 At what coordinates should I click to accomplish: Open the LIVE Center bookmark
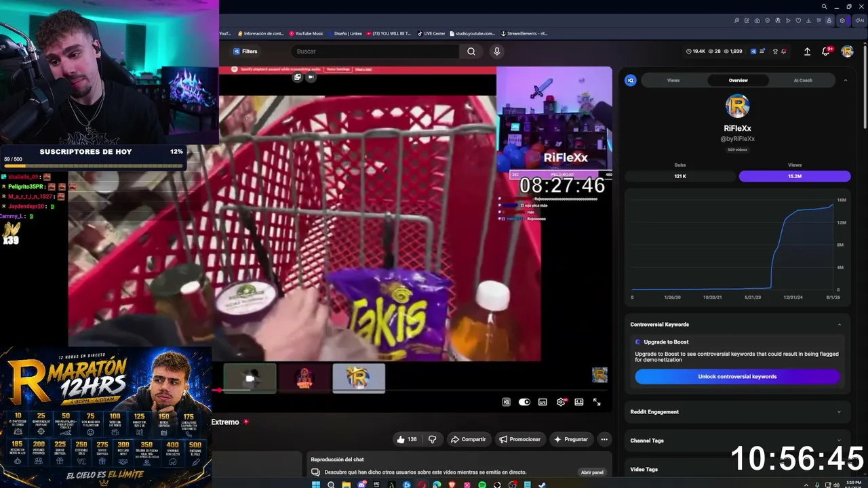(431, 33)
